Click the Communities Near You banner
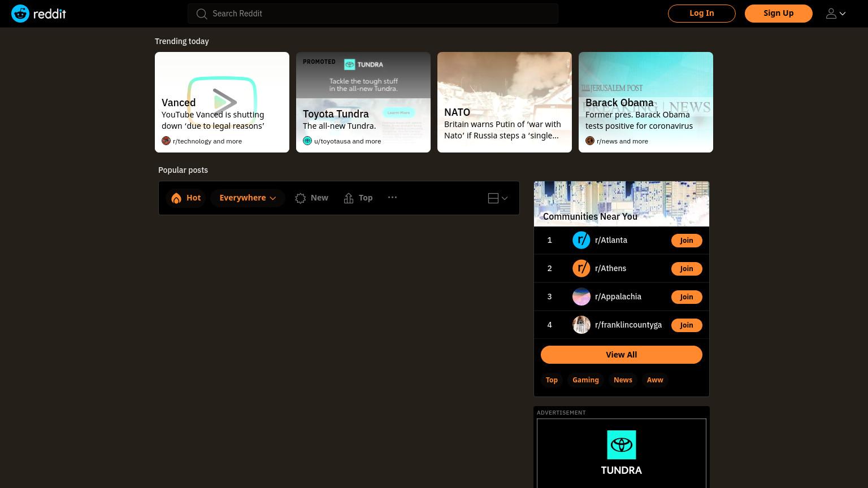The width and height of the screenshot is (868, 488). (x=622, y=204)
